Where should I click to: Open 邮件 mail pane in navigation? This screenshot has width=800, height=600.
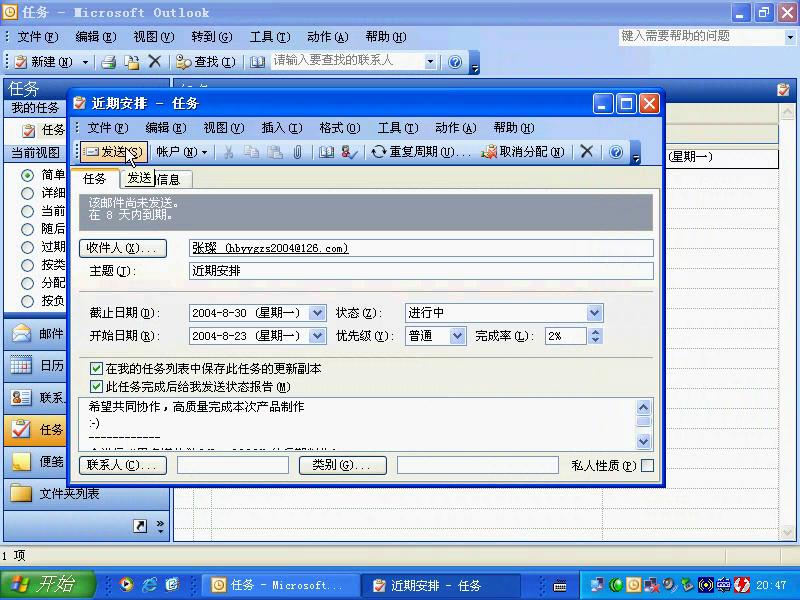coord(36,334)
